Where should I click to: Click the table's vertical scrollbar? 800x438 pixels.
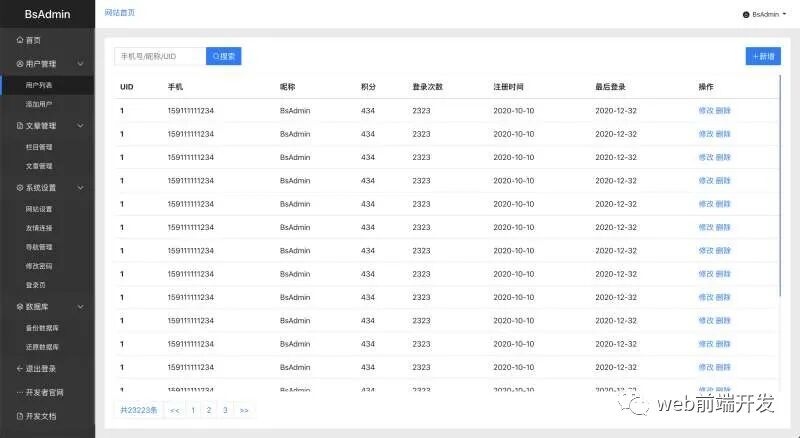(x=780, y=185)
